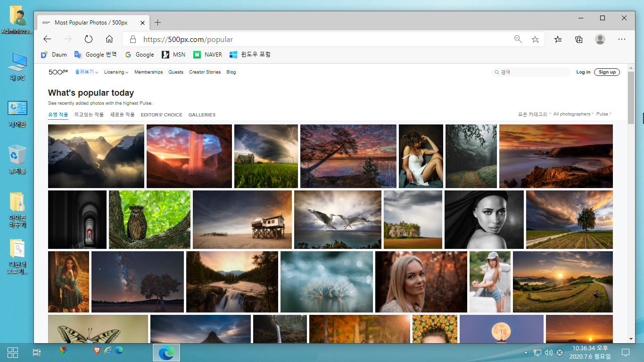The image size is (644, 362).
Task: Open the notification center icon
Action: coord(626,352)
